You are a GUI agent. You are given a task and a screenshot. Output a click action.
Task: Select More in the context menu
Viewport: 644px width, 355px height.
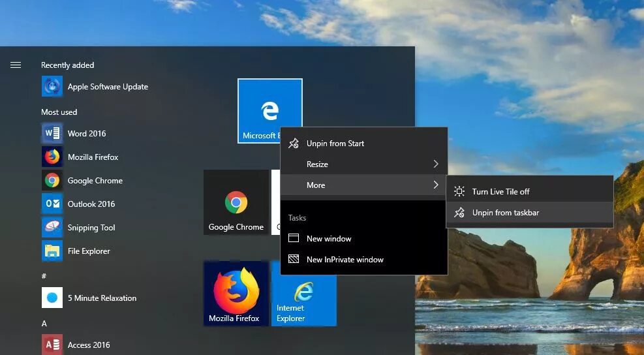point(364,185)
